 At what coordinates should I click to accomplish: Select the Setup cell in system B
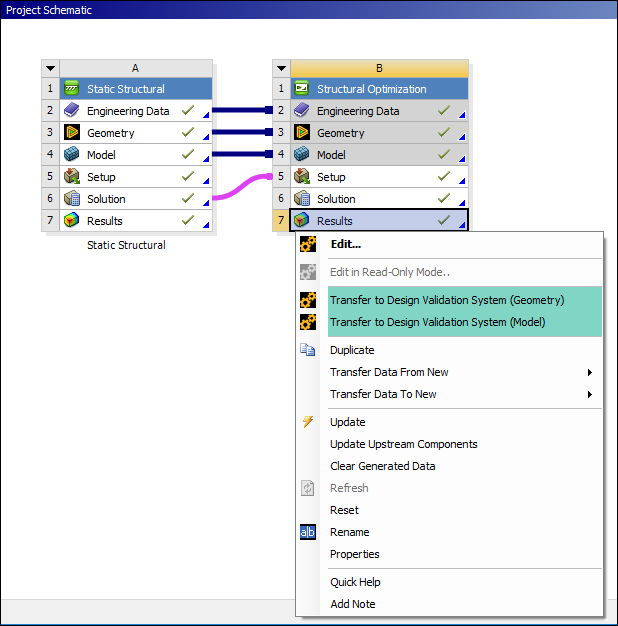click(x=379, y=176)
